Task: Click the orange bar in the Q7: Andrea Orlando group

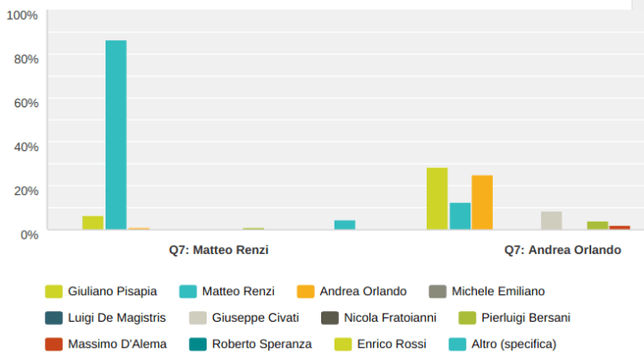Action: (482, 202)
